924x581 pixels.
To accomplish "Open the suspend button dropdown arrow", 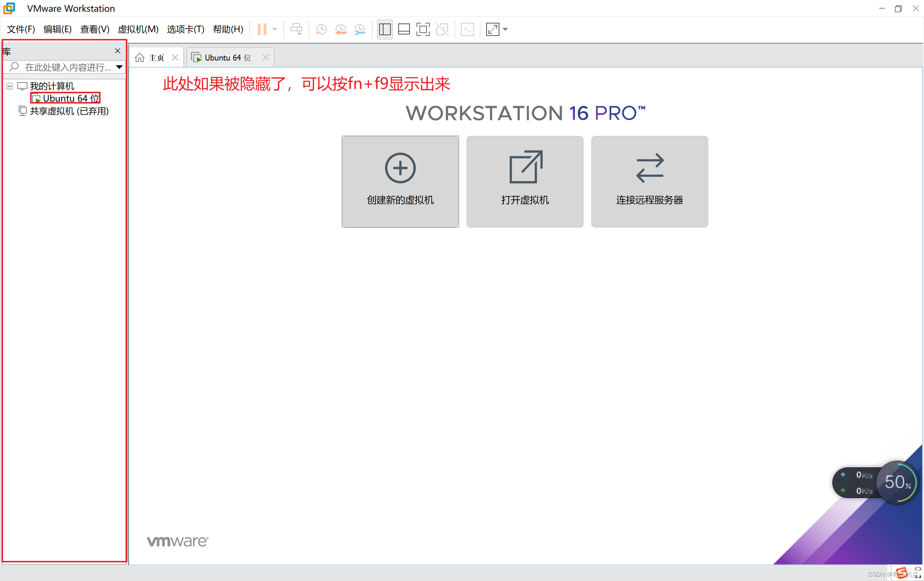I will point(275,29).
